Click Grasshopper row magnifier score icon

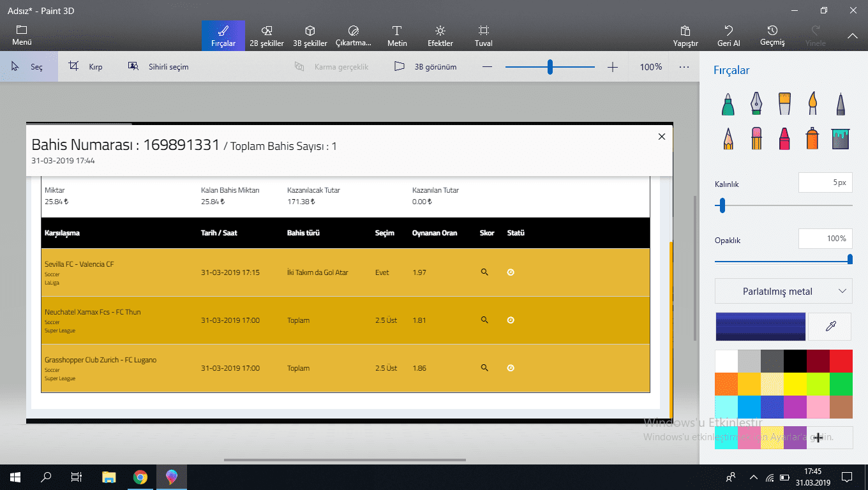(484, 368)
